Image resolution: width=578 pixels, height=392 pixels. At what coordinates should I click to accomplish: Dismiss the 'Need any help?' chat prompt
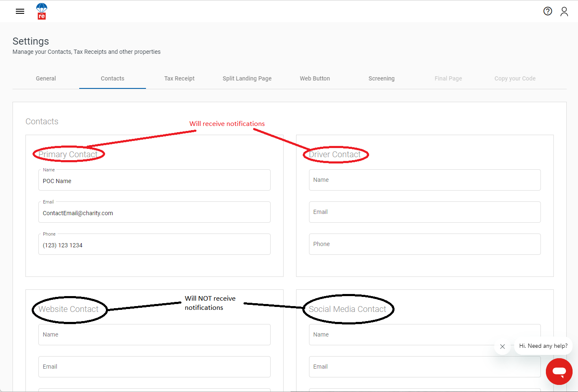click(x=503, y=347)
